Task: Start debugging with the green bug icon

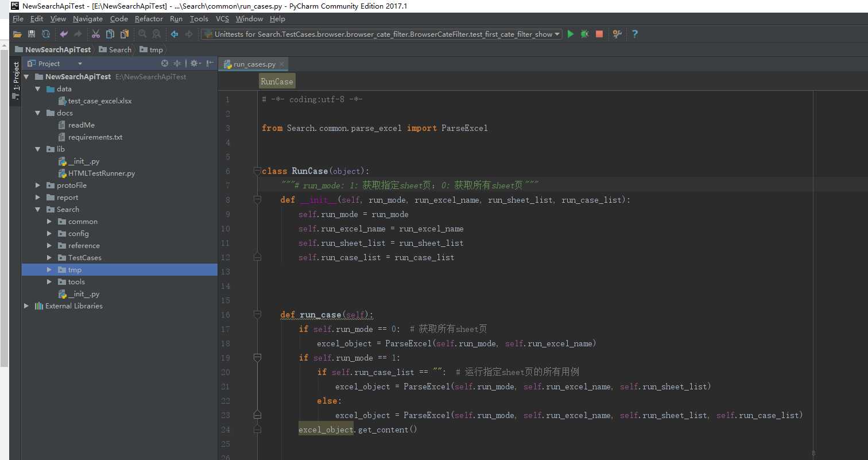Action: click(x=585, y=34)
